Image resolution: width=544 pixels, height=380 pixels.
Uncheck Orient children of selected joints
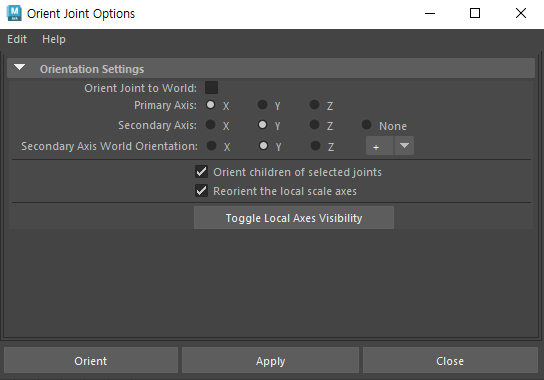point(201,172)
